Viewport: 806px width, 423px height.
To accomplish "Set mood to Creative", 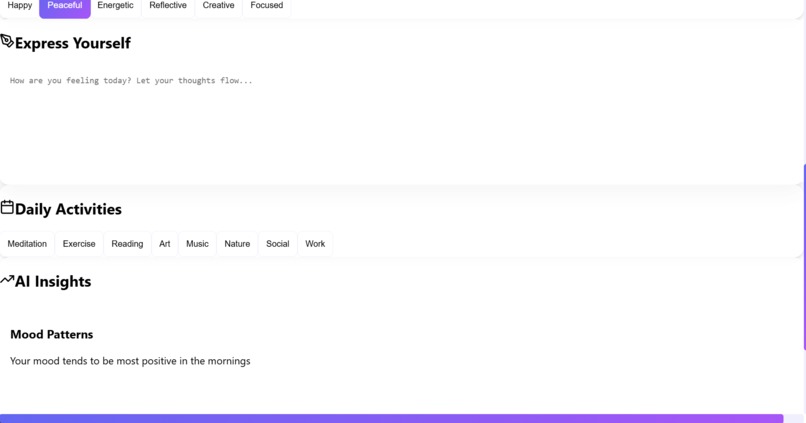I will (x=218, y=6).
